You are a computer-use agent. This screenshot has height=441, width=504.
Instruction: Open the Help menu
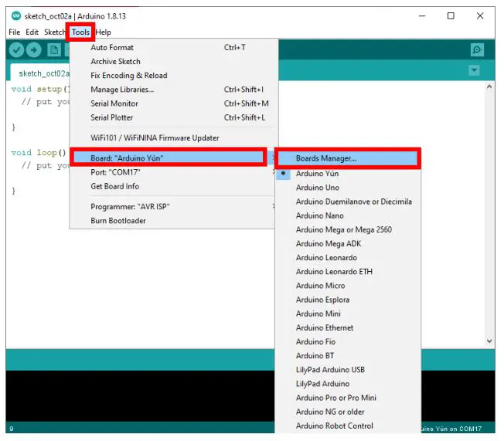103,32
